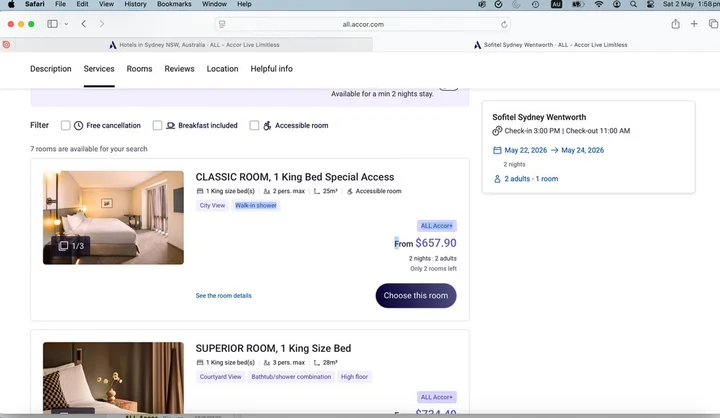Show the tab overview icon

pos(713,24)
